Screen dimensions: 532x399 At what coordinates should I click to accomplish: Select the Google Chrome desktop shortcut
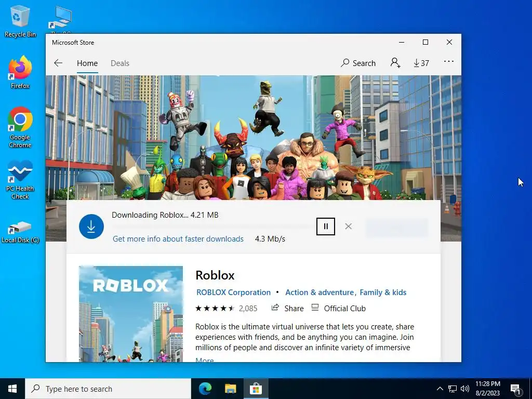[20, 127]
